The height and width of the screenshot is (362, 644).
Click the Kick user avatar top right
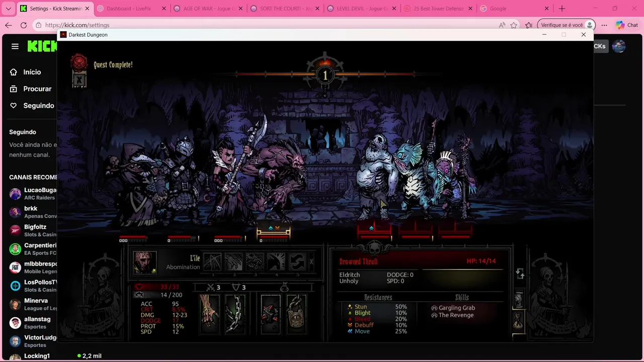619,46
